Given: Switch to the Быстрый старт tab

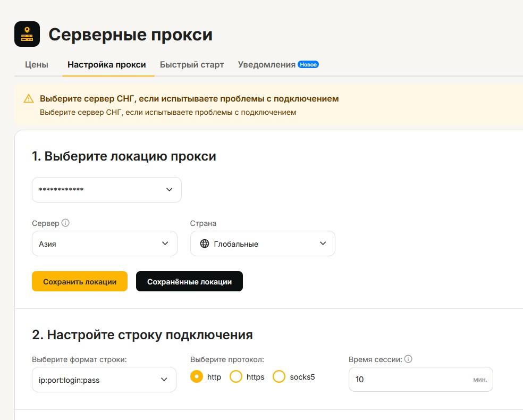Looking at the screenshot, I should (x=192, y=64).
